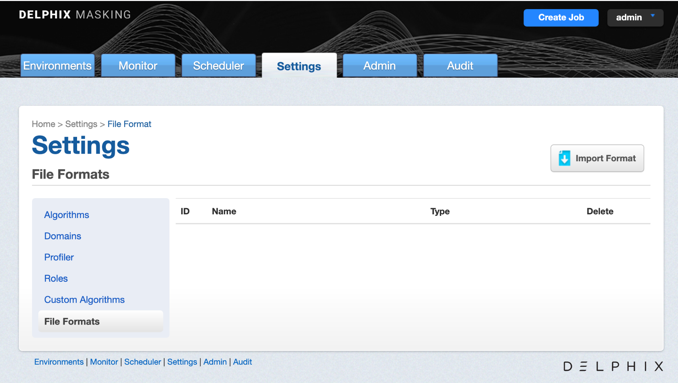Switch to the Monitor tab
The image size is (678, 383).
click(x=138, y=65)
